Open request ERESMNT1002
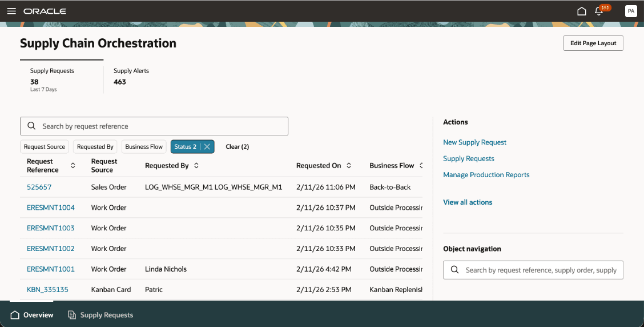This screenshot has width=644, height=327. click(50, 249)
